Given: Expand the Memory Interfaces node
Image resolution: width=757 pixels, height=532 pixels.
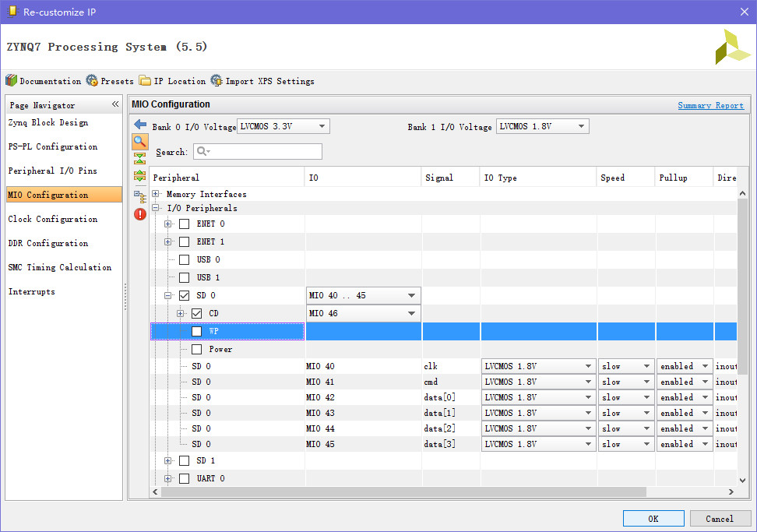Looking at the screenshot, I should (156, 194).
